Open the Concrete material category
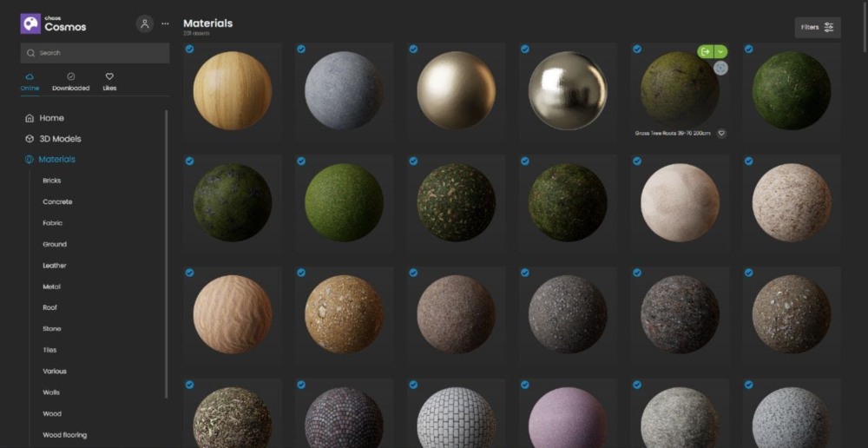The image size is (868, 448). 57,202
